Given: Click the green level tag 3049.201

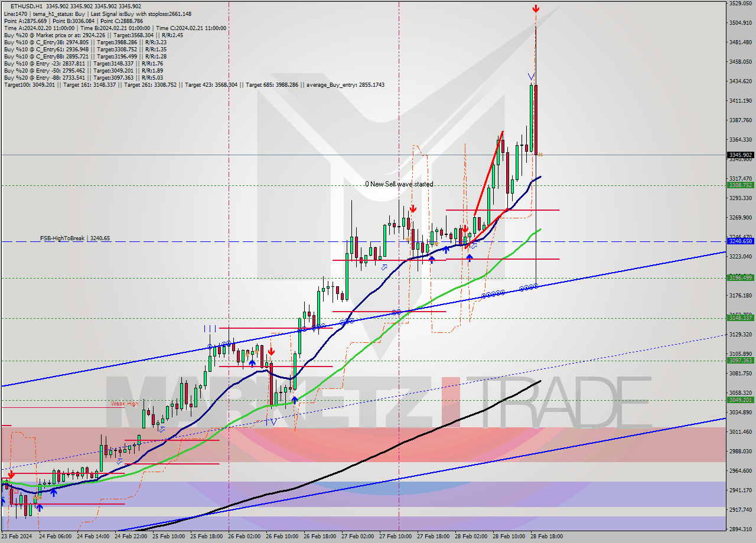Looking at the screenshot, I should click(740, 400).
